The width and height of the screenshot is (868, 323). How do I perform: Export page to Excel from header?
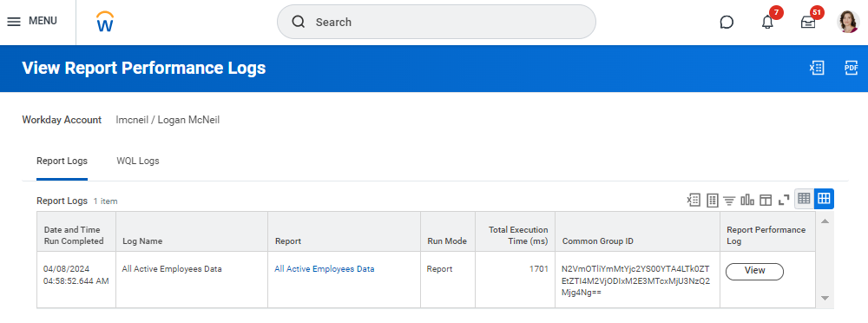pos(817,68)
